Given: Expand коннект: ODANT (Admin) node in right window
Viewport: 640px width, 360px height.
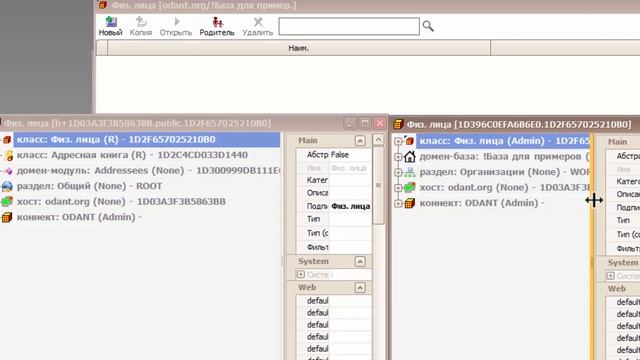Looking at the screenshot, I should (x=398, y=203).
